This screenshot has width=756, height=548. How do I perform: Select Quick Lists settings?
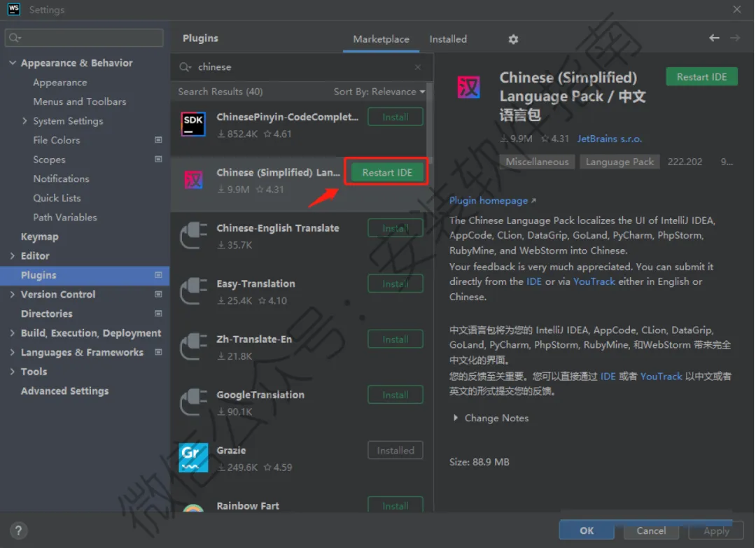point(57,198)
